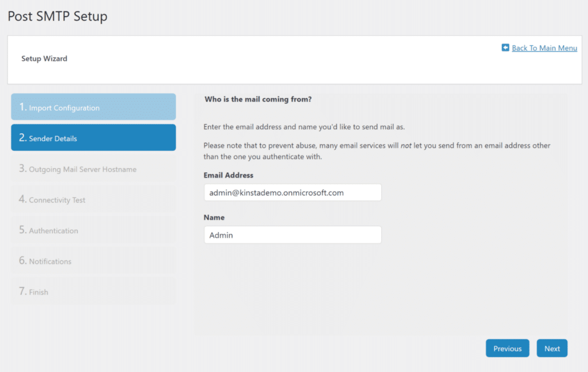Image resolution: width=588 pixels, height=372 pixels.
Task: Click the Name label above the text box
Action: [x=214, y=217]
